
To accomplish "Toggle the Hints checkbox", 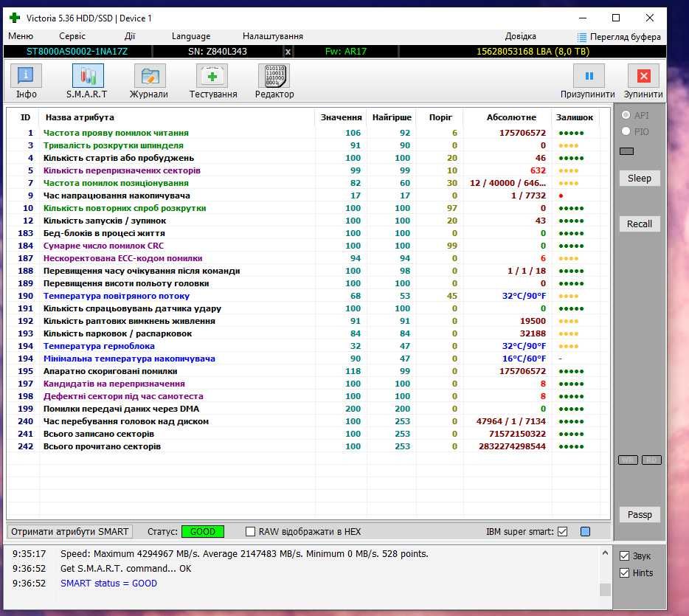I will (624, 573).
